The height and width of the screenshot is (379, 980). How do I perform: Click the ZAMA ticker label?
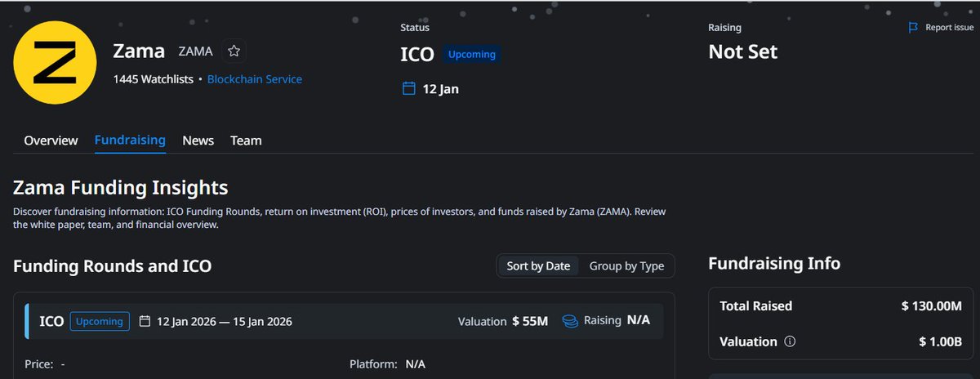click(x=196, y=51)
